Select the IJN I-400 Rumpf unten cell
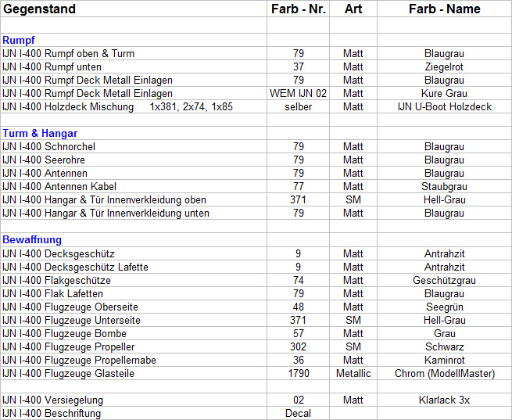Image resolution: width=512 pixels, height=420 pixels. pos(52,67)
